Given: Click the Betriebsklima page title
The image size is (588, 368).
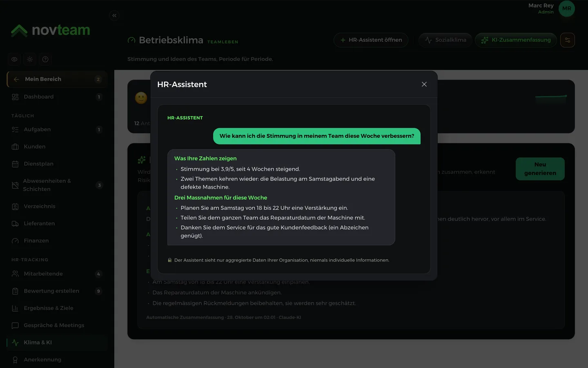Looking at the screenshot, I should click(171, 40).
